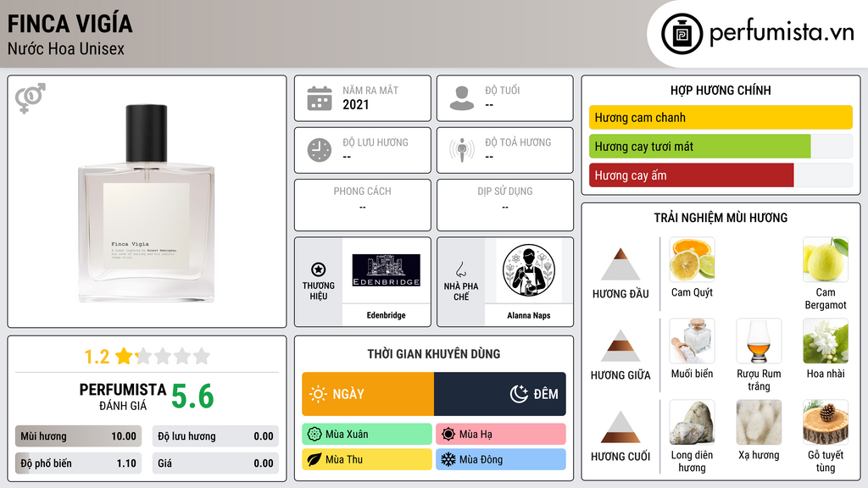This screenshot has height=488, width=868.
Task: Open the Rượu Rum trắng note image
Action: click(x=759, y=341)
